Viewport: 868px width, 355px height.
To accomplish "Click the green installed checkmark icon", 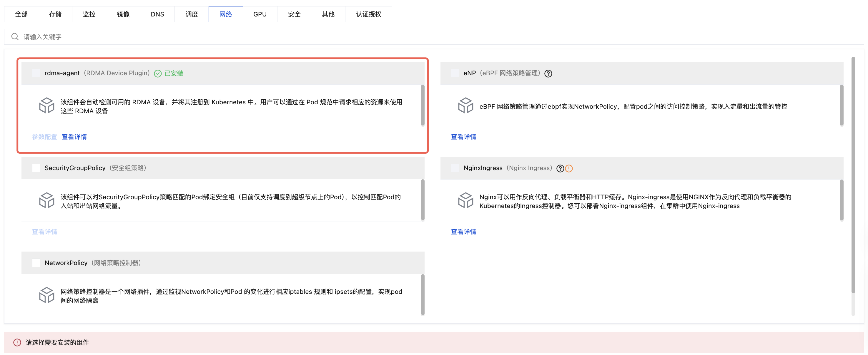I will click(x=158, y=73).
